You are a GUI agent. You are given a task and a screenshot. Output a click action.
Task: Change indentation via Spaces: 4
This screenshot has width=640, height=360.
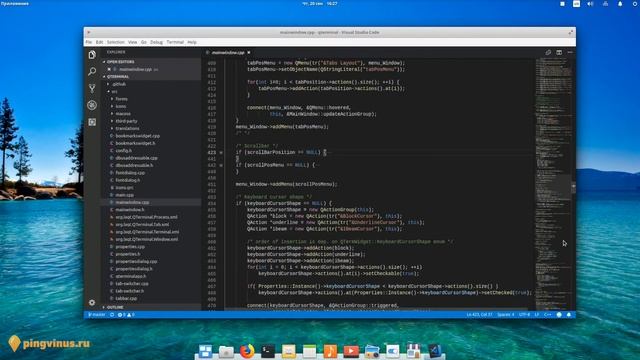pyautogui.click(x=506, y=315)
